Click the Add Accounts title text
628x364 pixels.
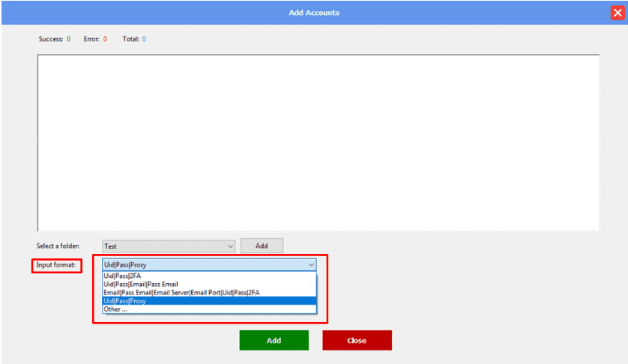(314, 13)
